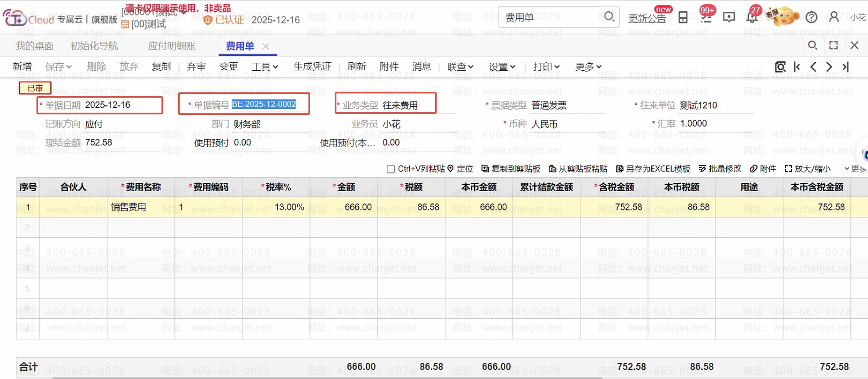Open the notification bell with 27 badge
Viewport: 868px width, 379px height.
point(752,17)
